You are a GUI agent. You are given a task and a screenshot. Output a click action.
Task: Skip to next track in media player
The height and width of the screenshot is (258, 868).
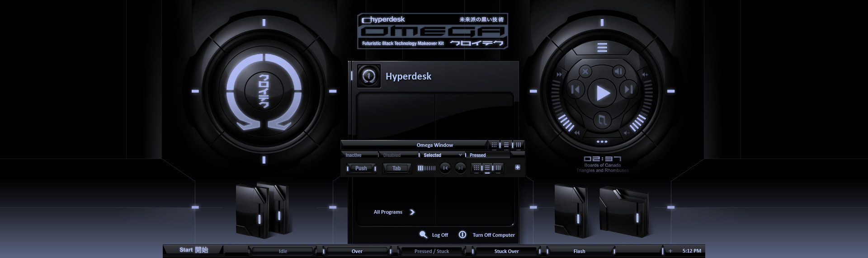click(x=629, y=89)
